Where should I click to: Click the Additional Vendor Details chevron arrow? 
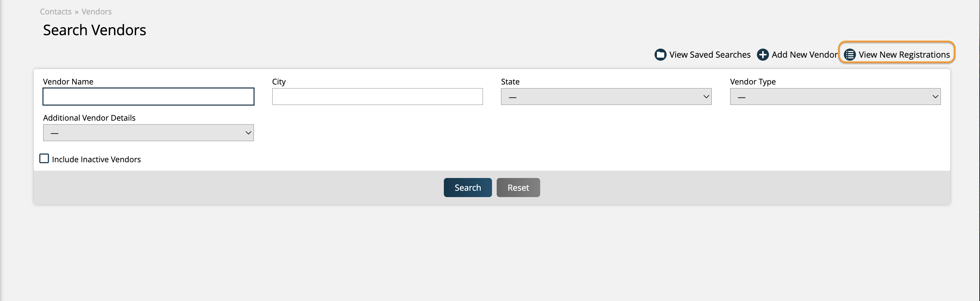[249, 133]
